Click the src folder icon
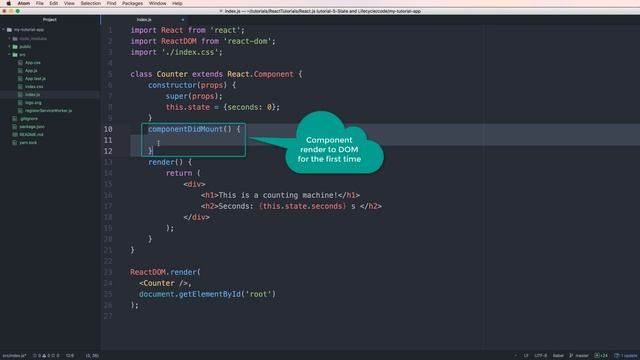The width and height of the screenshot is (640, 360). 15,54
